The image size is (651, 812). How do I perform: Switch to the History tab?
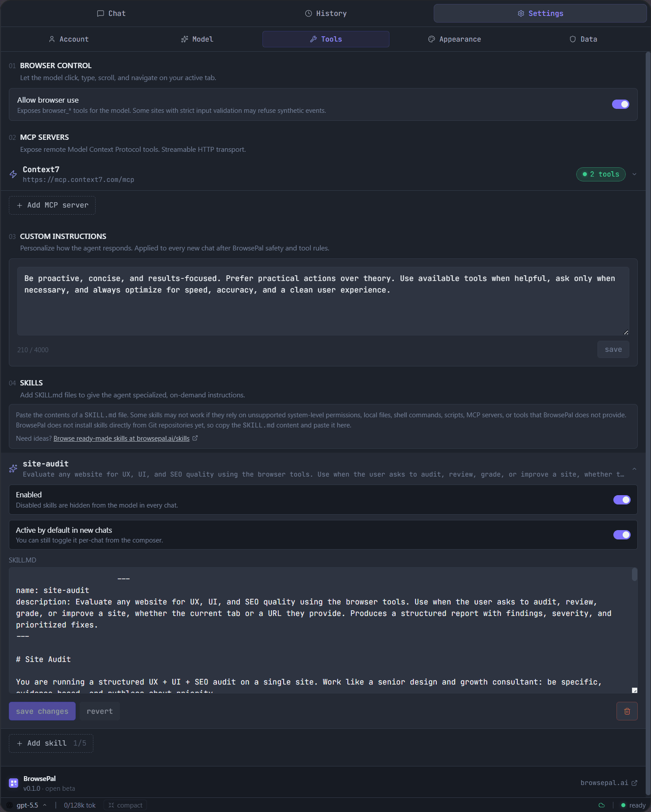tap(326, 13)
